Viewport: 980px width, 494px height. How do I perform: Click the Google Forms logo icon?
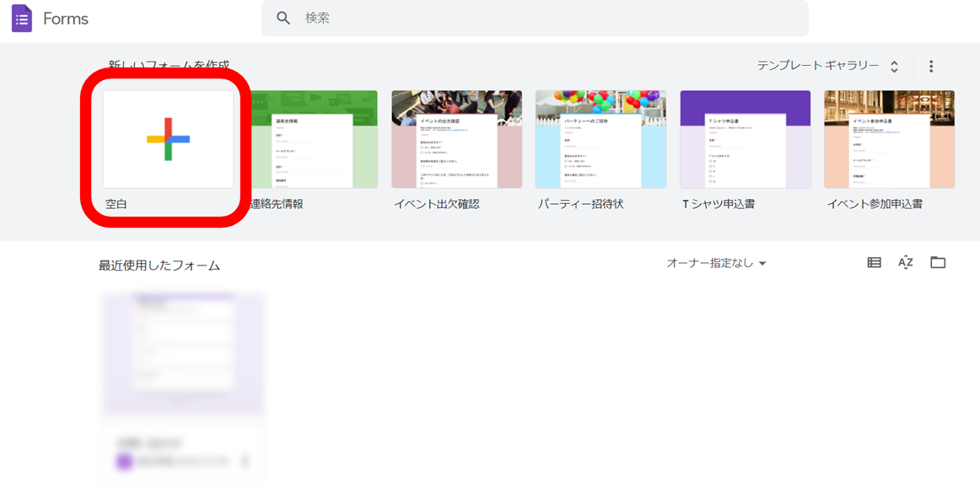pos(21,19)
